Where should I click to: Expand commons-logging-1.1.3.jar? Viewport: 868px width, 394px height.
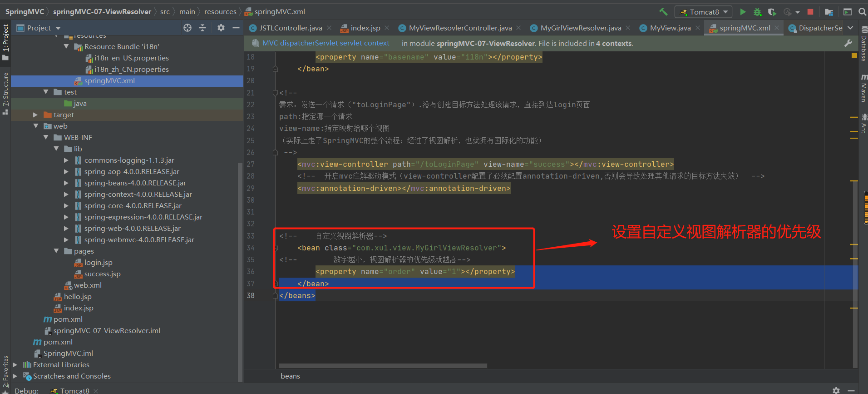[66, 160]
